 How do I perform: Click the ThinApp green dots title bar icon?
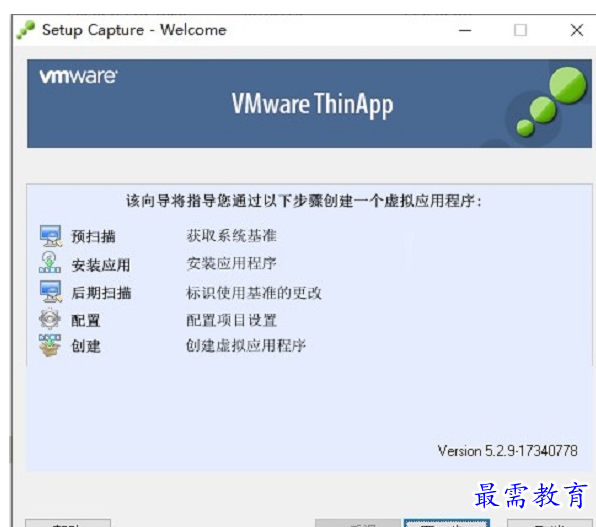click(x=25, y=30)
